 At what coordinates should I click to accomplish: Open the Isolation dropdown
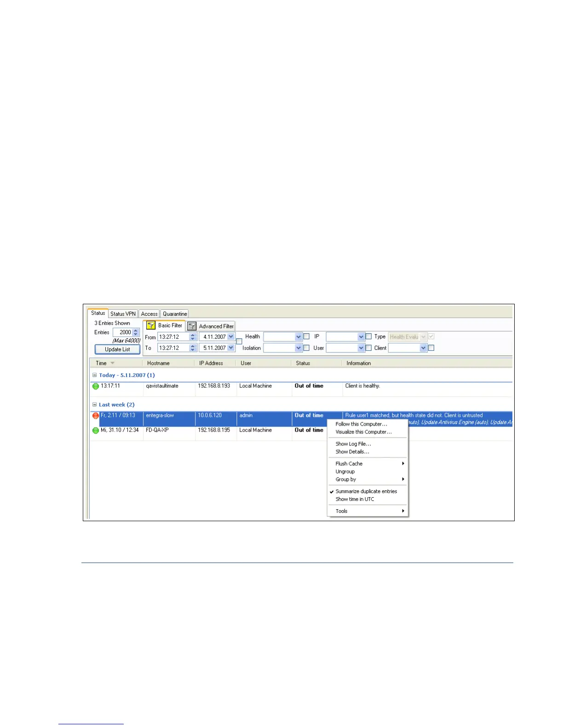(299, 348)
